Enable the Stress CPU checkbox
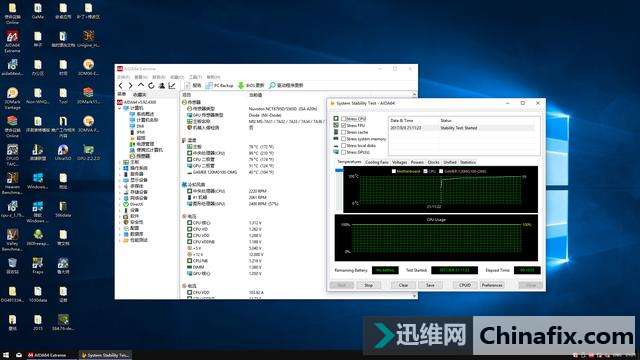The width and height of the screenshot is (640, 360). tap(344, 119)
